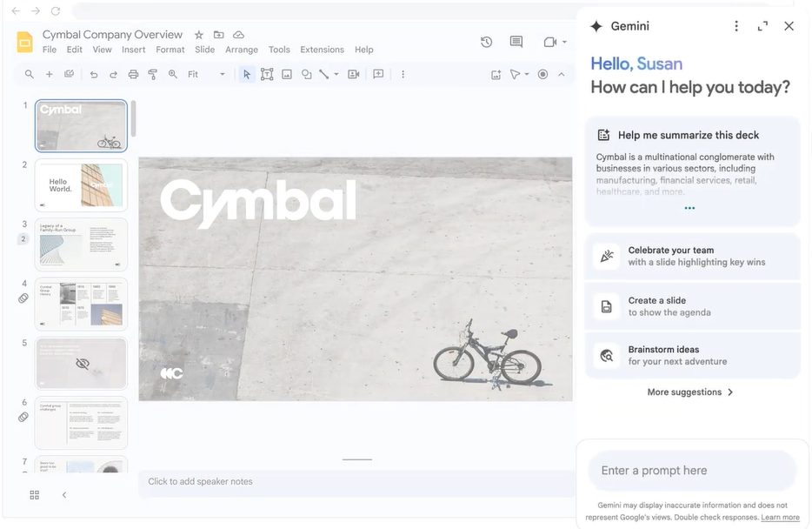This screenshot has height=529, width=812.
Task: Click the print icon in toolbar
Action: (x=133, y=75)
